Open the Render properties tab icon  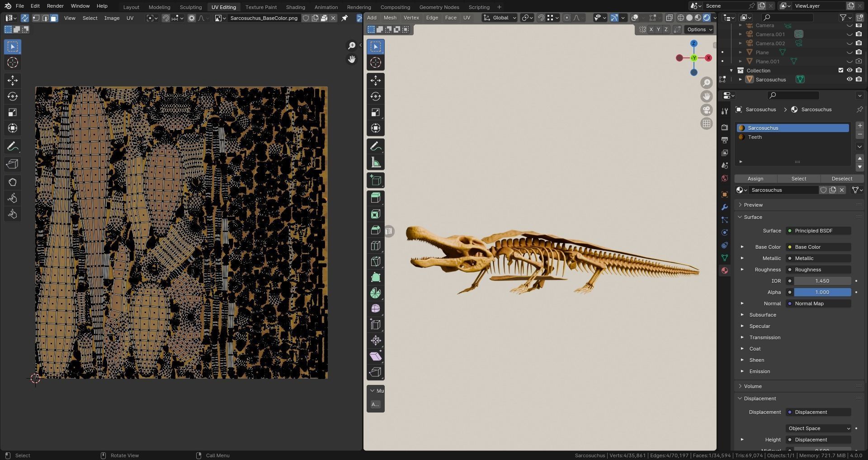(725, 128)
